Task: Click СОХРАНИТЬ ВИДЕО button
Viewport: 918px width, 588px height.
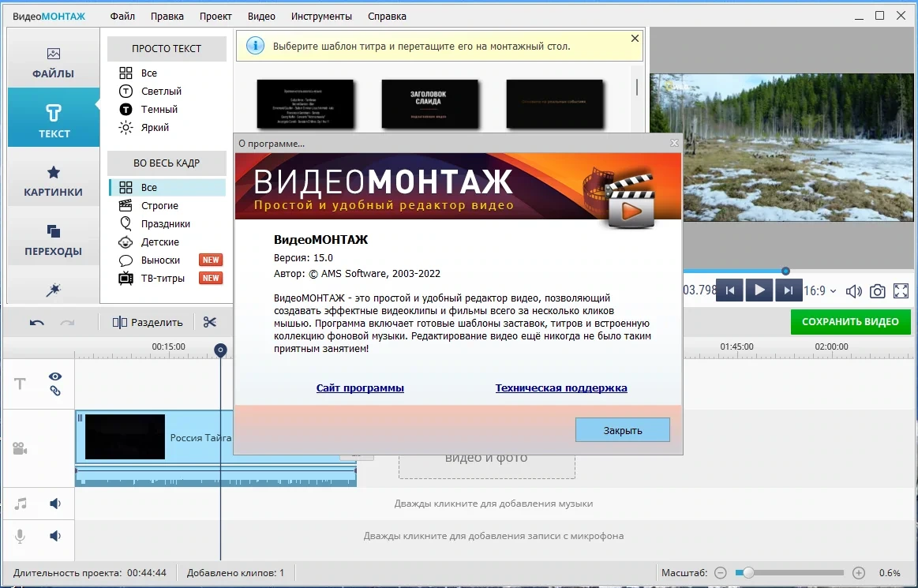Action: [x=850, y=321]
